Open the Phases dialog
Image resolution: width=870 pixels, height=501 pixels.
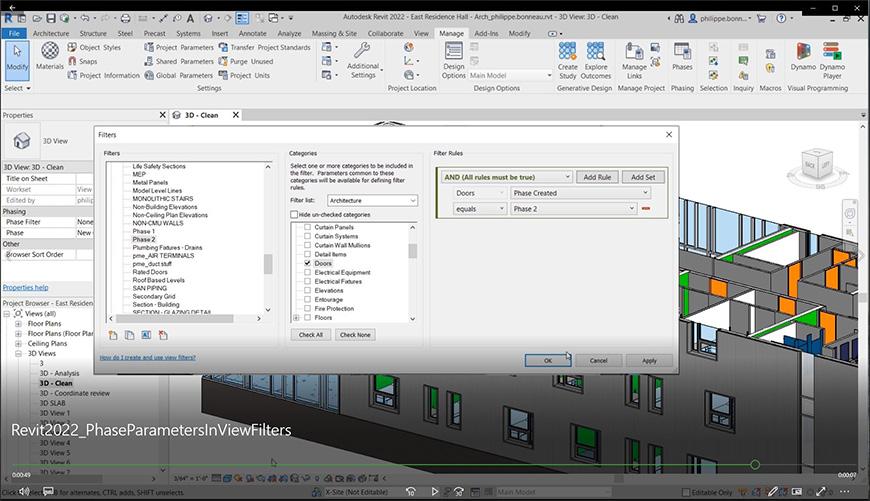click(x=682, y=57)
